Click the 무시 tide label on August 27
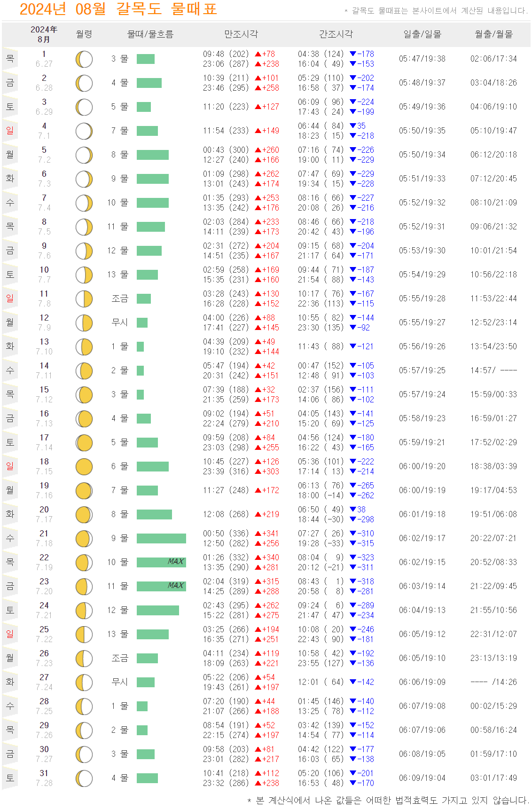Screen dimensions: 532x809 tap(120, 682)
